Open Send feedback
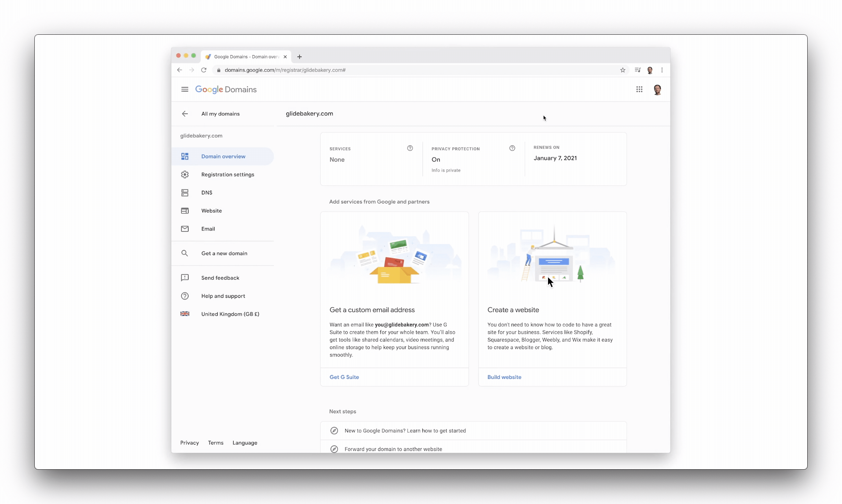The image size is (842, 504). 220,278
